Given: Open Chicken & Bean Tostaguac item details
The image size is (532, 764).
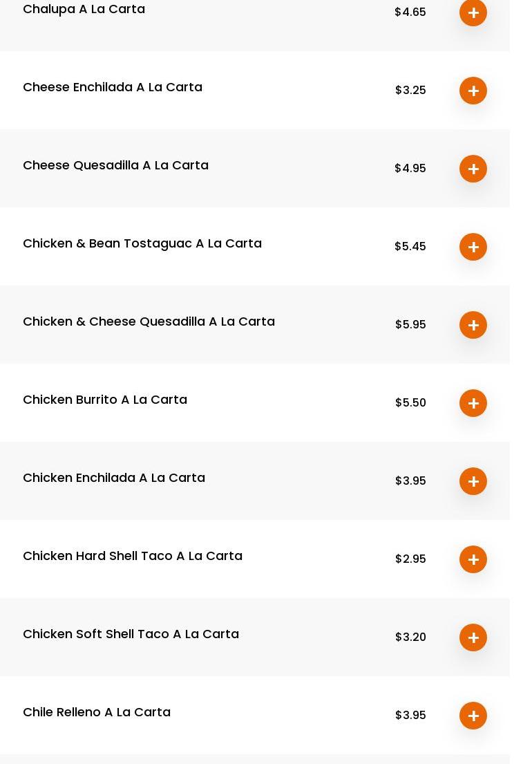Looking at the screenshot, I should [x=142, y=243].
